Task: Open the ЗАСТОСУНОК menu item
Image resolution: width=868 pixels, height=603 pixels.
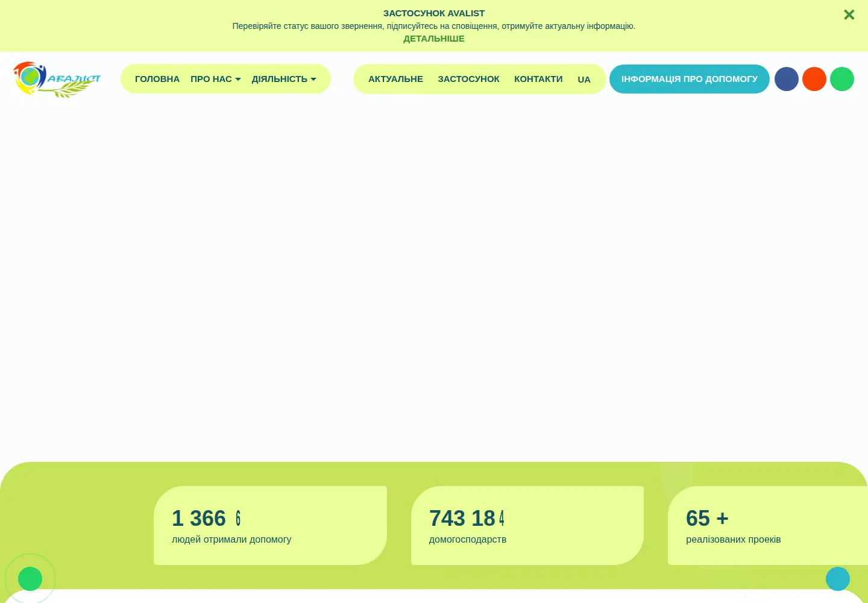Action: (468, 79)
